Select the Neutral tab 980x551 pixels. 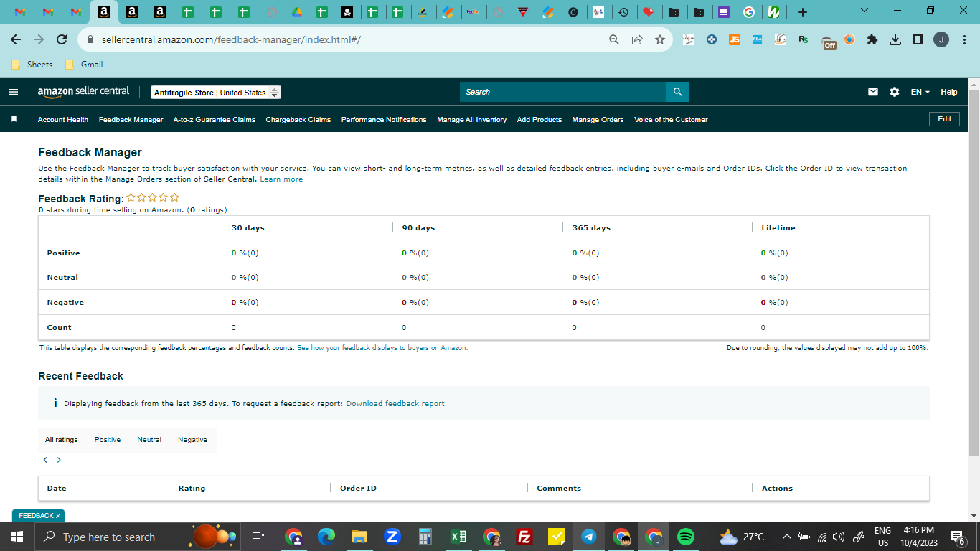(149, 440)
